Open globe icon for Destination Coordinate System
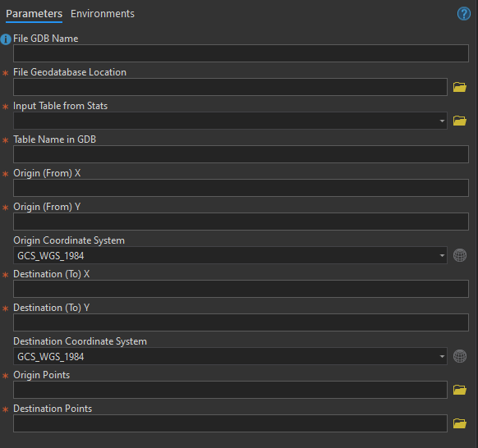 (x=460, y=356)
